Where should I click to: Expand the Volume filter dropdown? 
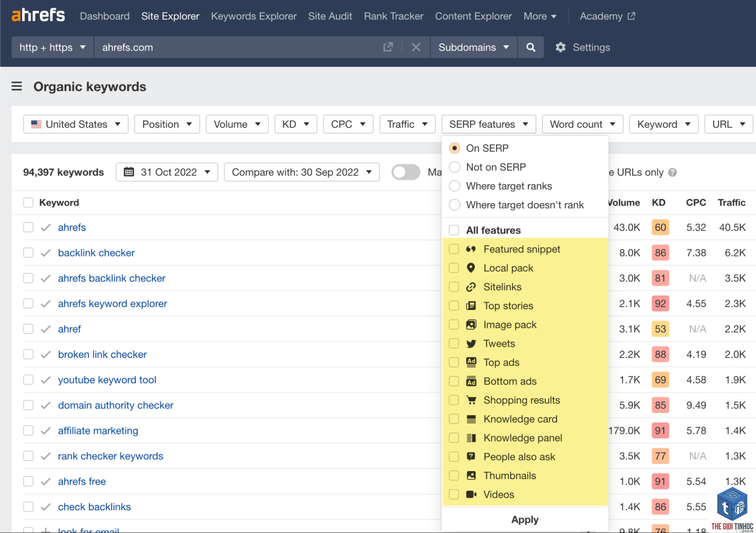(x=237, y=124)
